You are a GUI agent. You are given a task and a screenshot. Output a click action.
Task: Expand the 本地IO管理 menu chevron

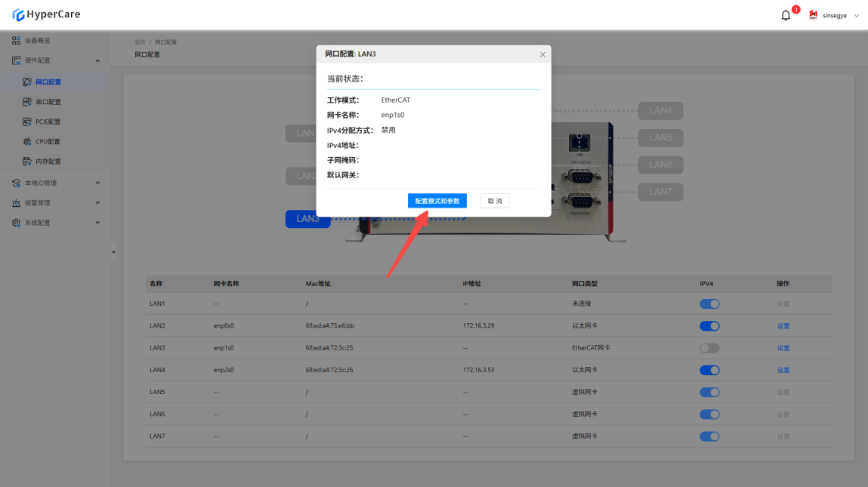(x=97, y=183)
